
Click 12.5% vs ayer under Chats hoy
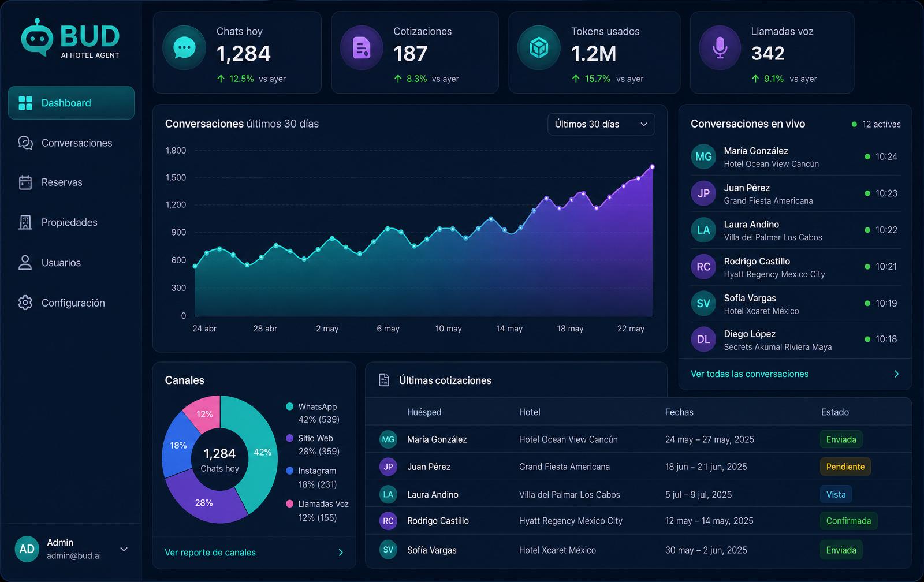pos(251,79)
